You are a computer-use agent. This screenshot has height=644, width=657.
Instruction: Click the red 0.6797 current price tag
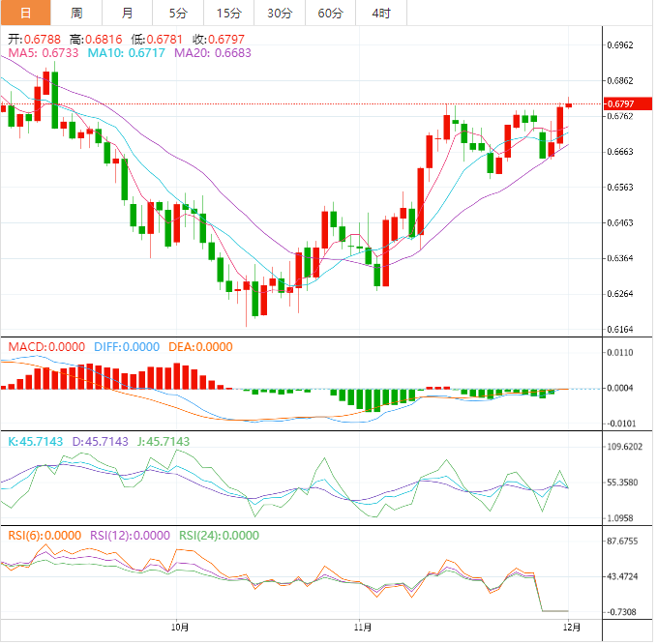click(x=619, y=103)
